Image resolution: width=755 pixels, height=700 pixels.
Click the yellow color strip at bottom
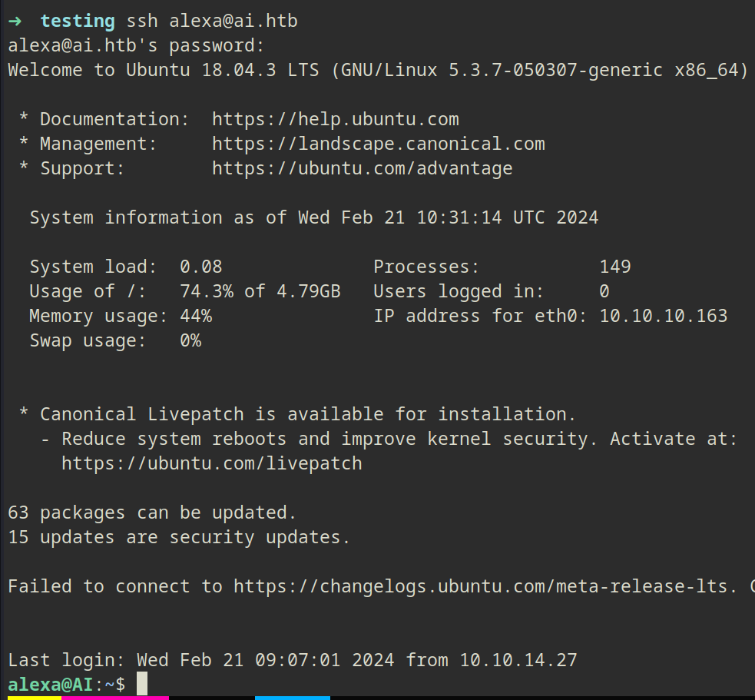coord(31,698)
